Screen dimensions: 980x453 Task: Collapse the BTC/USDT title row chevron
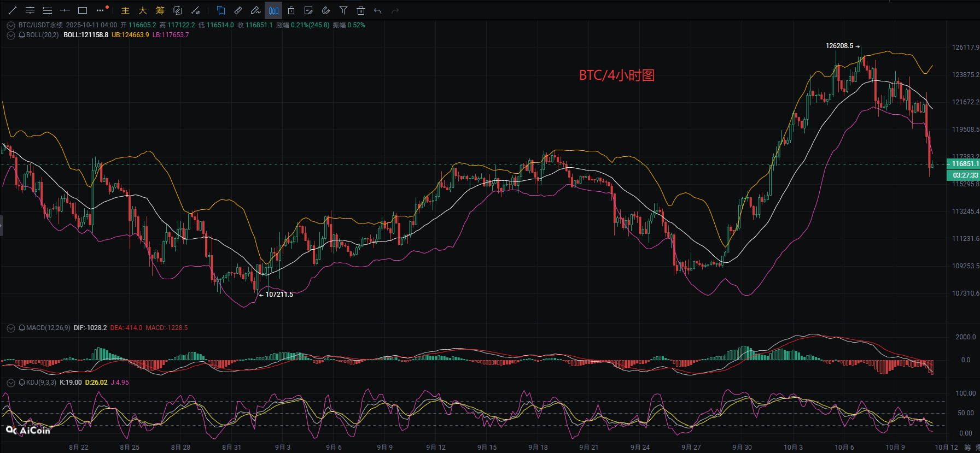[x=10, y=25]
